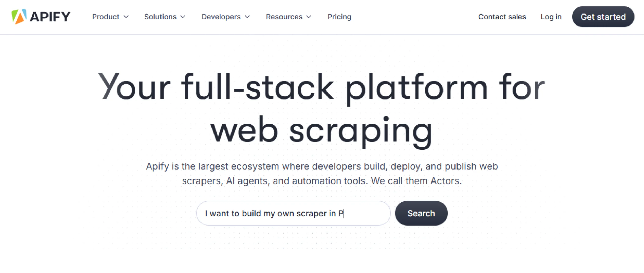Click the 'Apify is the largest ecosystem' subtitle line
644x273 pixels.
tap(322, 166)
